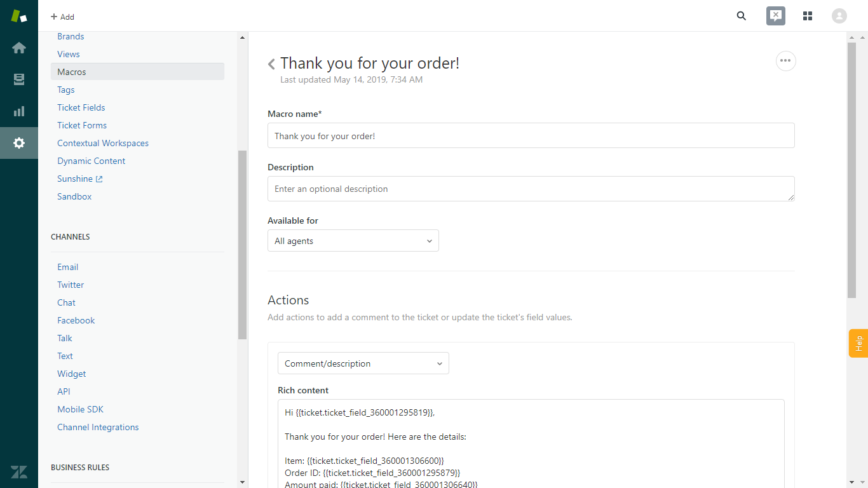Open Mobile SDK settings

point(80,409)
